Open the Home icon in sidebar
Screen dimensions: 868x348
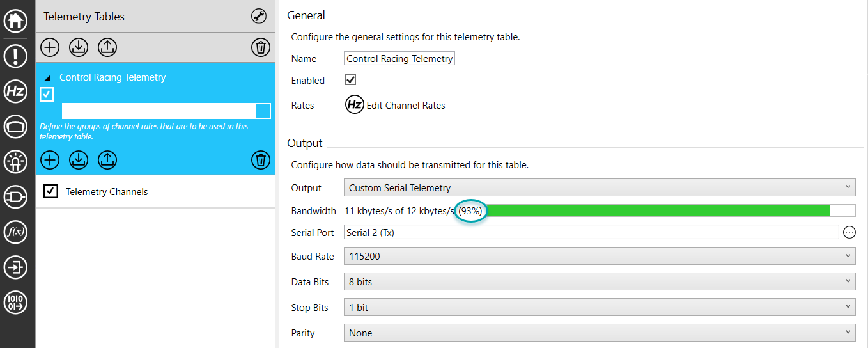point(15,20)
